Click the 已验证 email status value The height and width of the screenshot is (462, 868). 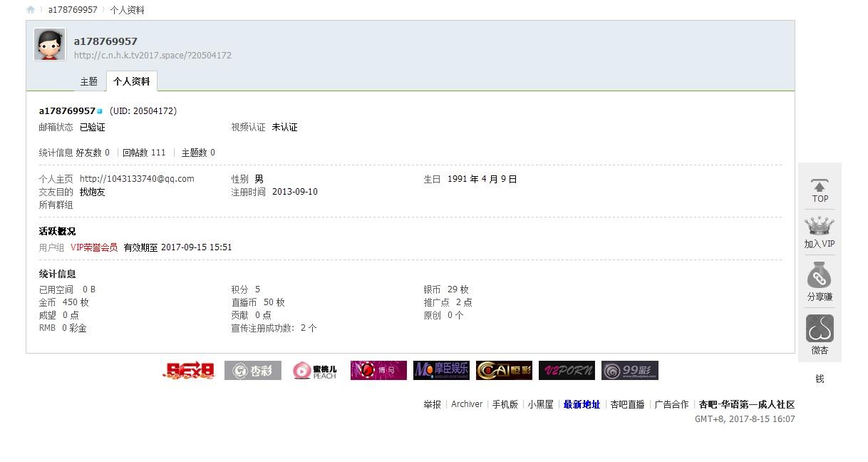(93, 128)
